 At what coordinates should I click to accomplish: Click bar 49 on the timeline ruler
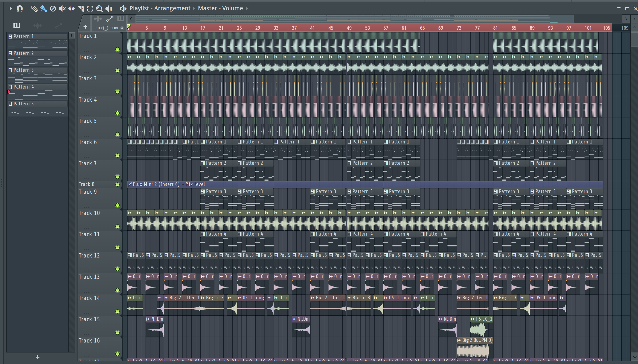pos(349,28)
